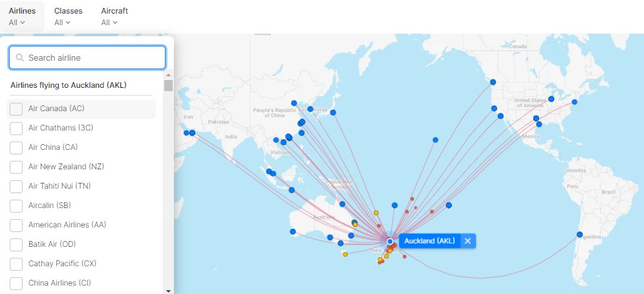
Task: Click the Air Canada (AC) label text
Action: click(x=56, y=109)
